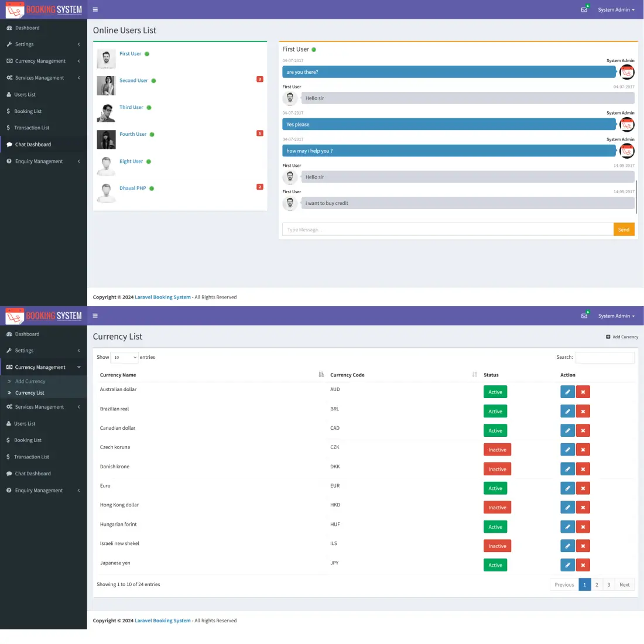Expand Currency Management in Online Users page sidebar
The width and height of the screenshot is (644, 644).
(x=43, y=61)
